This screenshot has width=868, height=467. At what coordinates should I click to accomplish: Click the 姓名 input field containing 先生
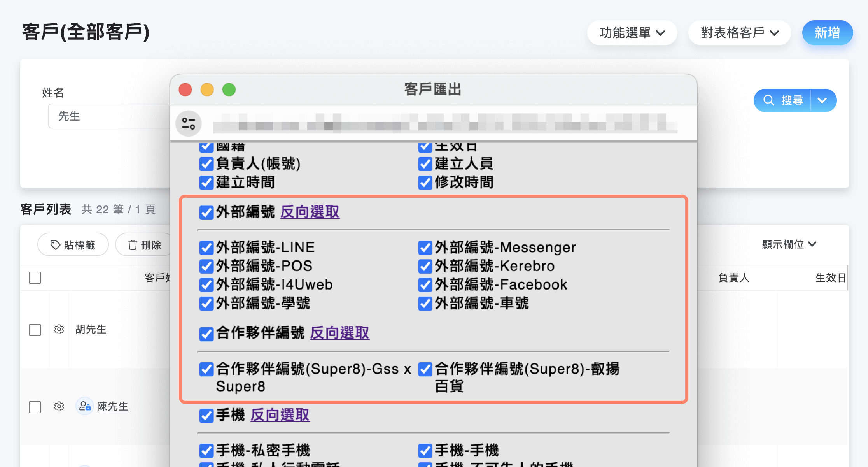pos(110,116)
